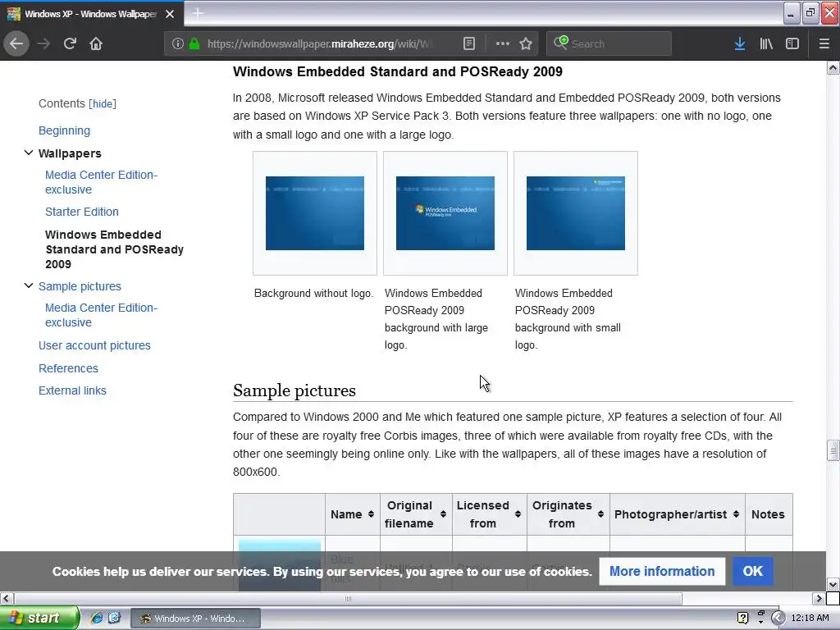Viewport: 840px width, 630px height.
Task: Reload the page with the refresh icon
Action: (x=70, y=43)
